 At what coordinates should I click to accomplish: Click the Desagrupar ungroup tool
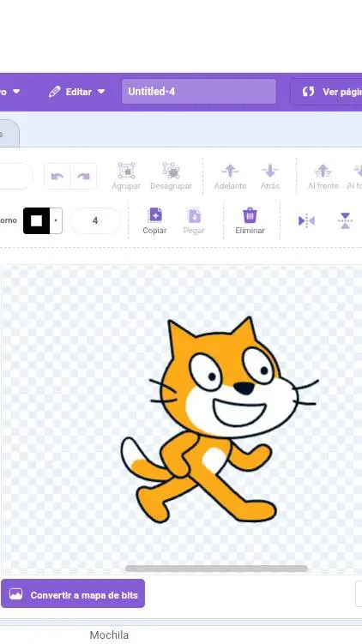[171, 176]
